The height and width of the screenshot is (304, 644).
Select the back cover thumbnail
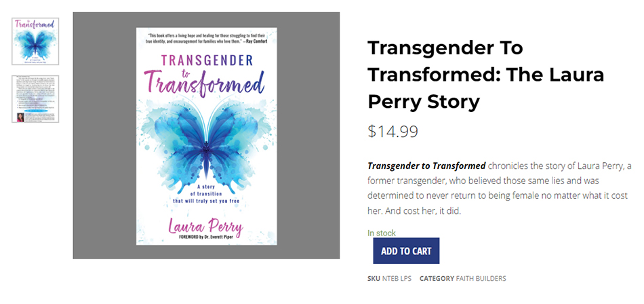pos(36,99)
